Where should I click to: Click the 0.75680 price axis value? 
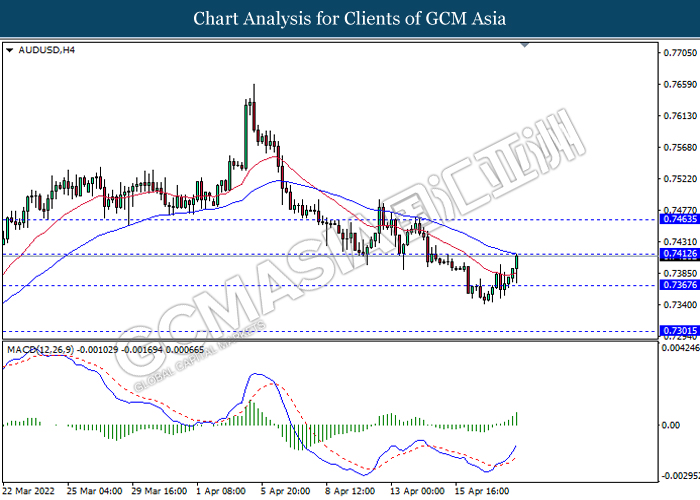pos(680,147)
